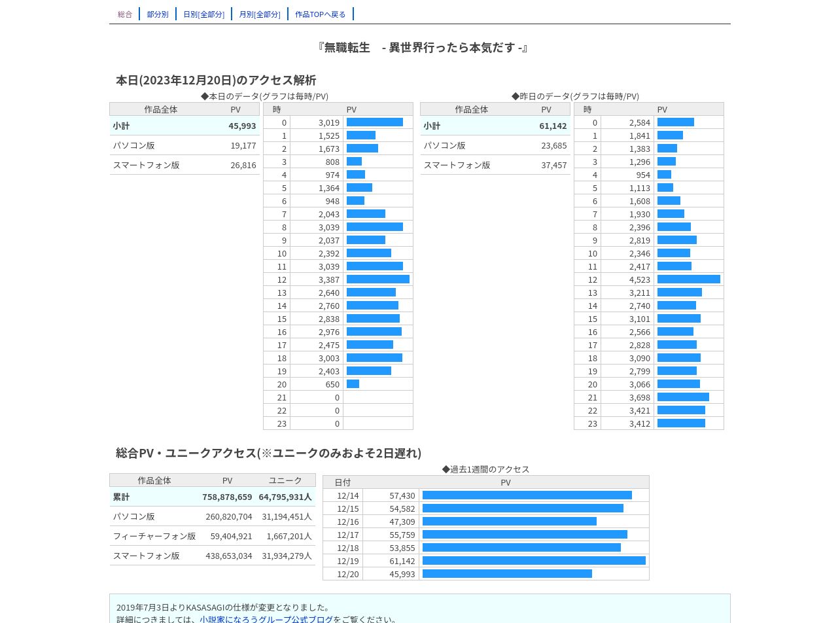The image size is (840, 623).
Task: Open the 日別[全部分] tab
Action: coord(203,14)
